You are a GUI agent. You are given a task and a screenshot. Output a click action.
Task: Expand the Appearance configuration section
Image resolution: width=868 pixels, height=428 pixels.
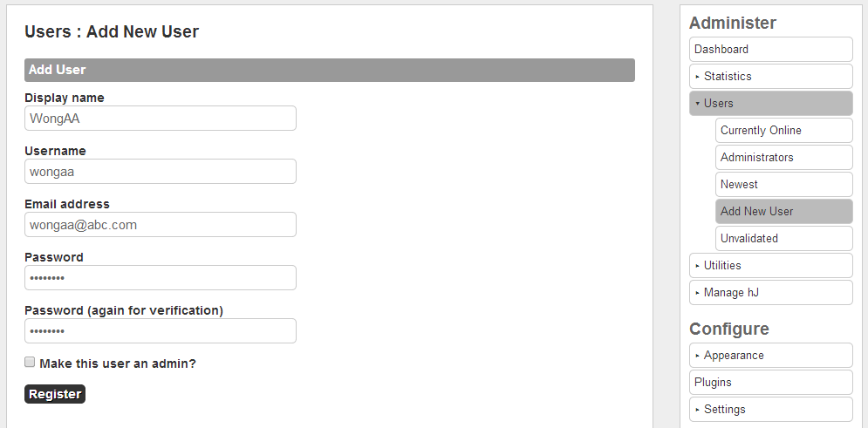click(698, 356)
